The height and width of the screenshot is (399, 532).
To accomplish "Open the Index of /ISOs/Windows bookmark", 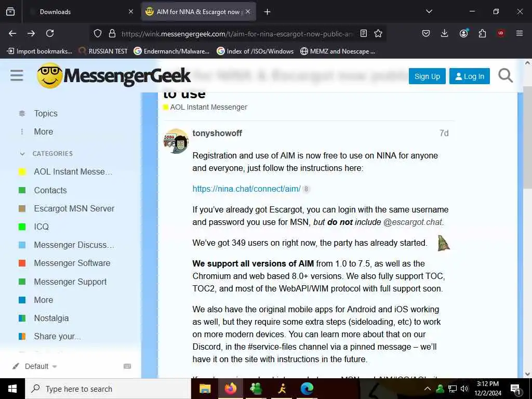I will 256,51.
